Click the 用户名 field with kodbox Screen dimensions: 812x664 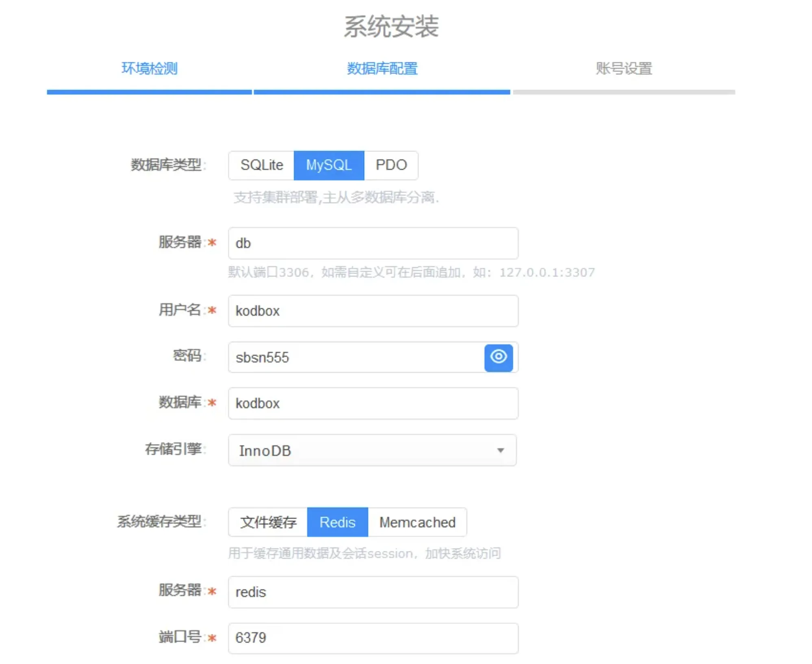coord(373,311)
